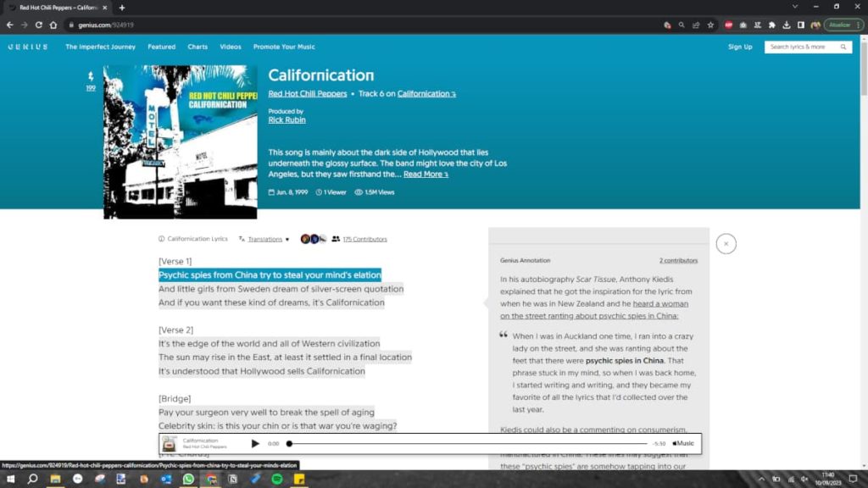This screenshot has width=868, height=488.
Task: Open Spotify from the taskbar
Action: click(x=277, y=479)
